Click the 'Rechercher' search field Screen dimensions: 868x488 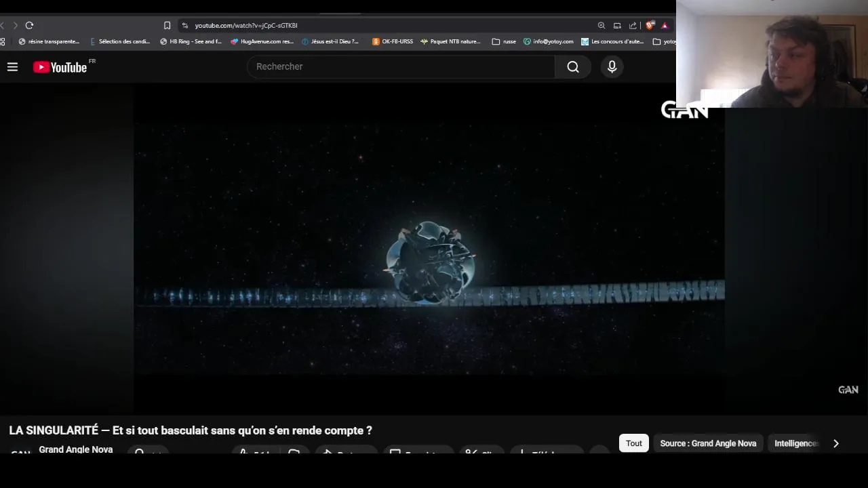click(401, 66)
